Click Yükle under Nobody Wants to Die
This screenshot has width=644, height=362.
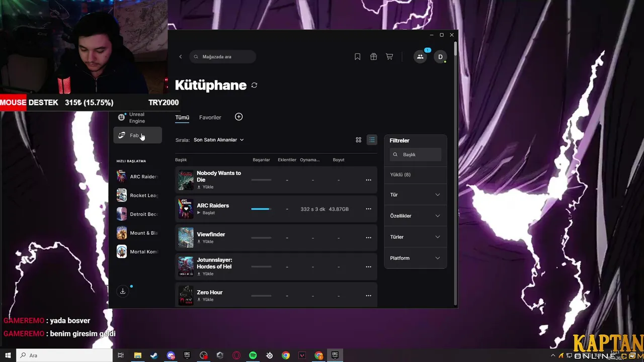tap(205, 187)
